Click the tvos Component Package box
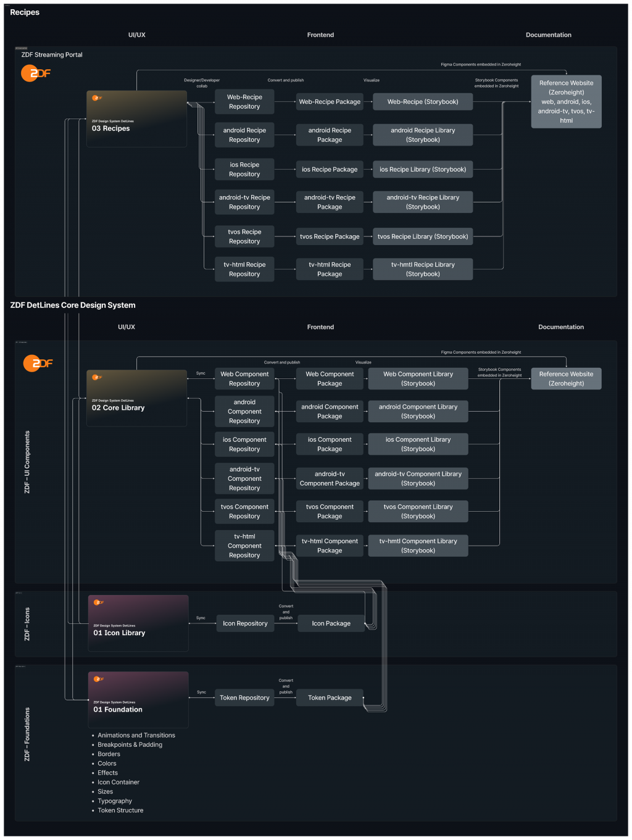 tap(330, 512)
